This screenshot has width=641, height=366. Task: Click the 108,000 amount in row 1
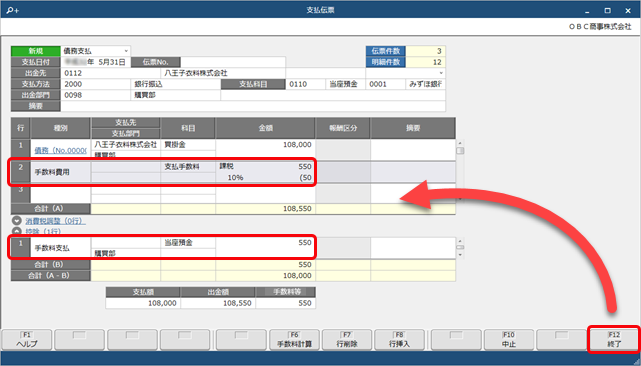297,145
